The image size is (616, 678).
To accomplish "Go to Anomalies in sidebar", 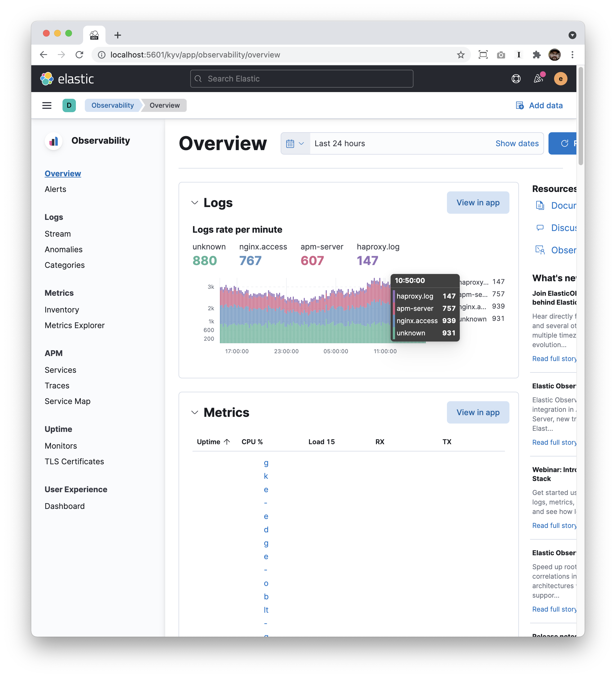I will pyautogui.click(x=64, y=249).
